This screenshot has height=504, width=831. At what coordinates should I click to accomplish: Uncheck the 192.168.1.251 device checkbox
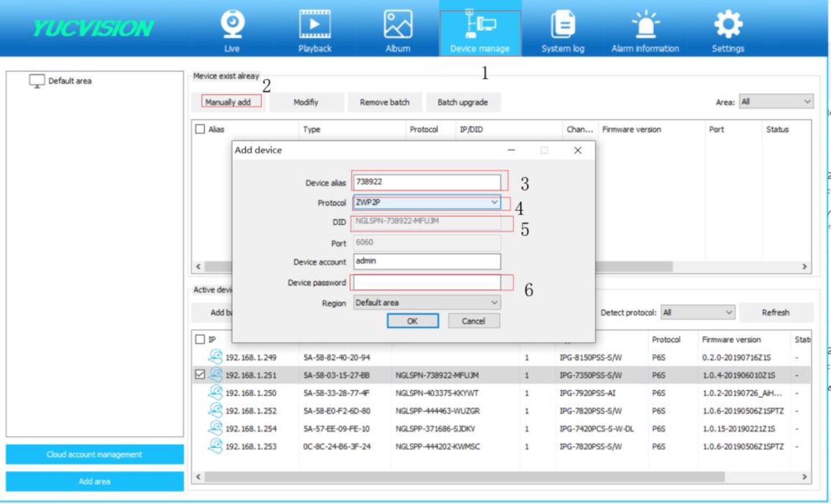[x=200, y=375]
